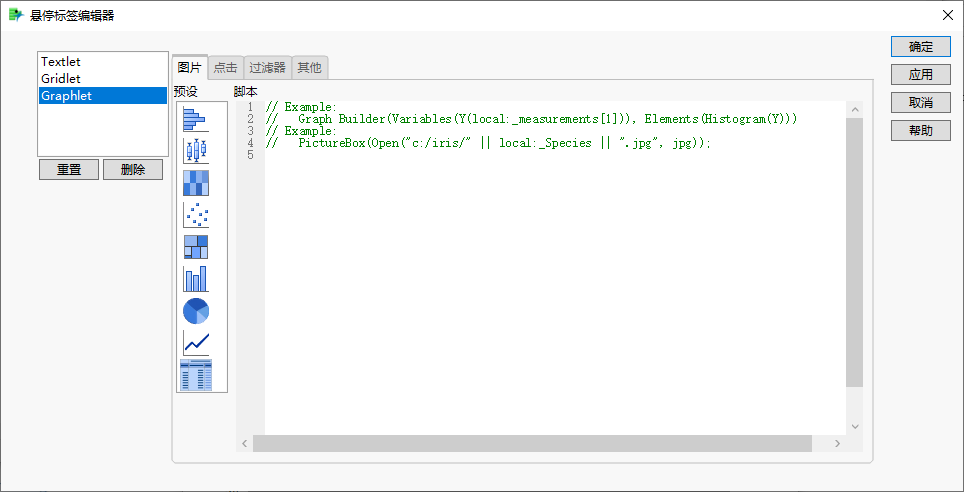Switch to the 图片 tab
The image size is (964, 492).
pos(189,68)
